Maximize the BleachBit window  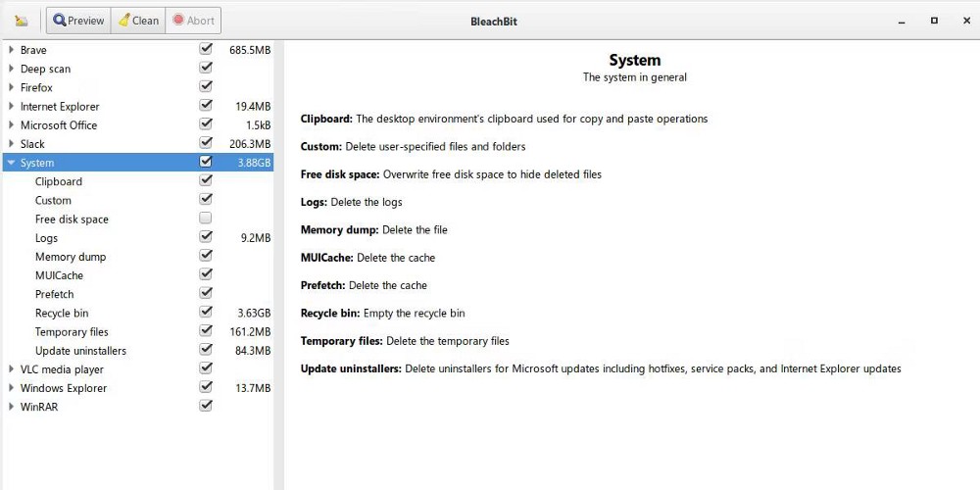(x=934, y=21)
